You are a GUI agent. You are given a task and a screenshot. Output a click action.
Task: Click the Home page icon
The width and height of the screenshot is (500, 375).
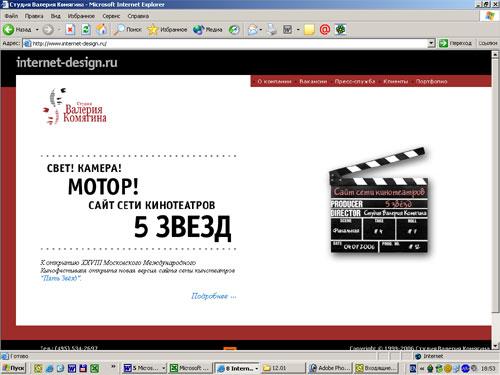(x=102, y=30)
